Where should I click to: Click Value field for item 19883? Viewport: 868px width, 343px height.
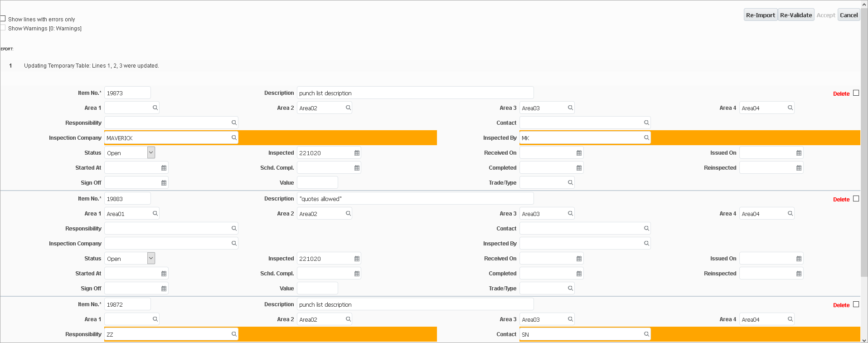click(x=317, y=288)
